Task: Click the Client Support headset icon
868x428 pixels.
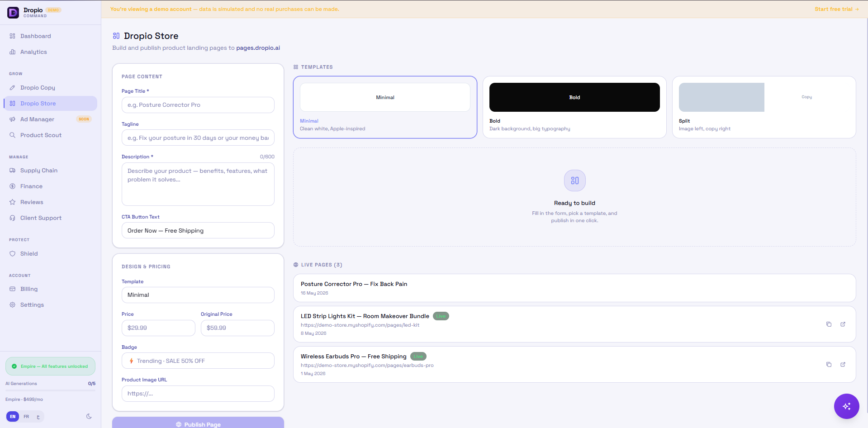Action: pos(13,218)
